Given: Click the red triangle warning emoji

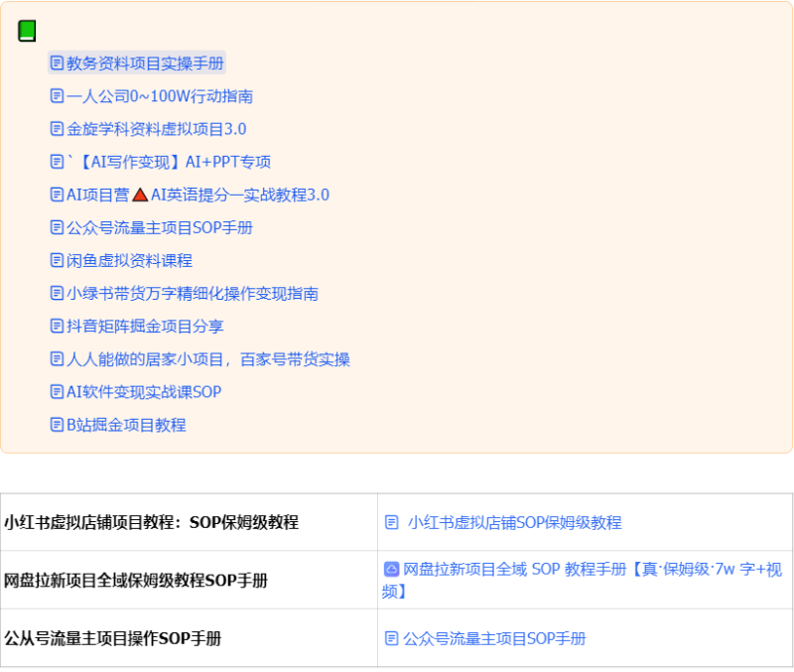Looking at the screenshot, I should (140, 195).
